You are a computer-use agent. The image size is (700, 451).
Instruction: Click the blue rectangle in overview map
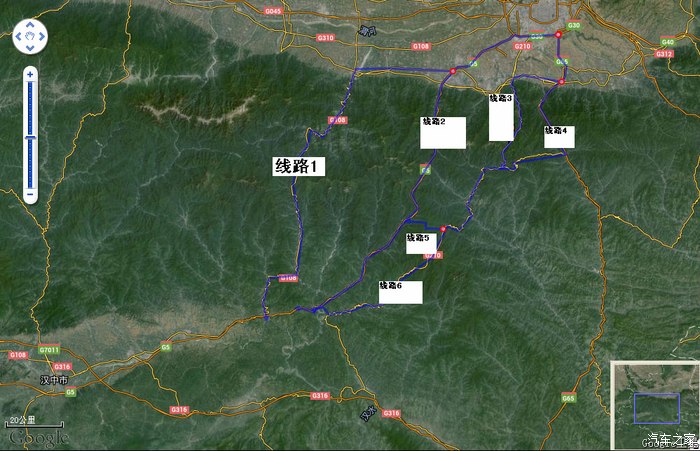(x=655, y=407)
